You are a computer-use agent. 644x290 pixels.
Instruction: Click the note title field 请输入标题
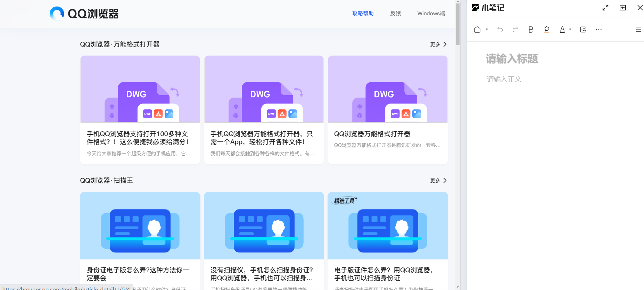(512, 59)
